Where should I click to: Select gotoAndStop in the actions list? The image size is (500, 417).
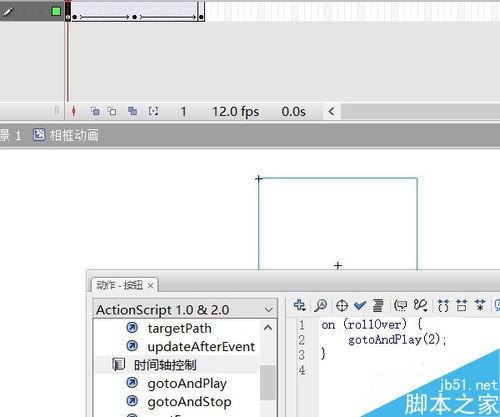[189, 402]
